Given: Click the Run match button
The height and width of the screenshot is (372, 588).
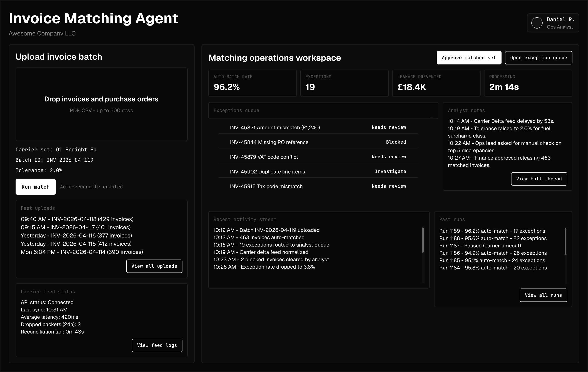Looking at the screenshot, I should [x=35, y=187].
